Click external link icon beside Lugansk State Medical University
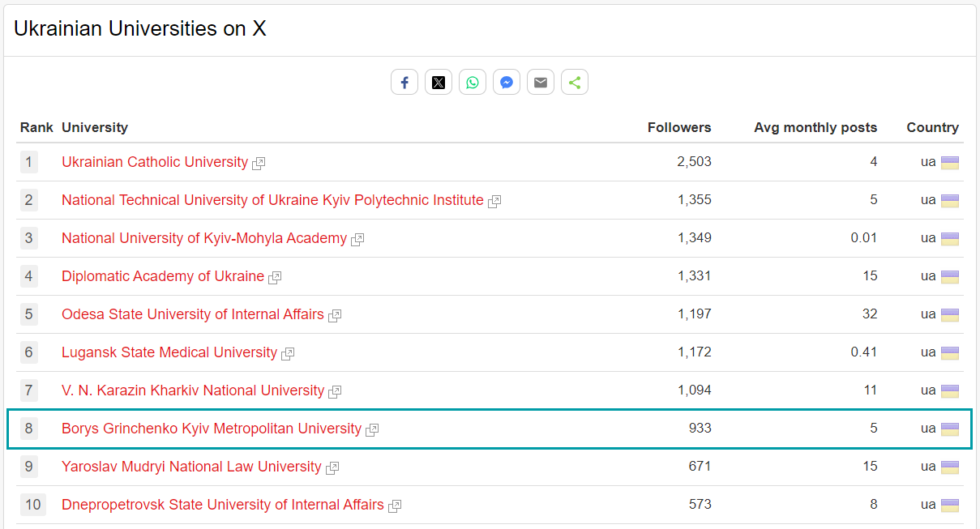980x529 pixels. click(x=288, y=354)
